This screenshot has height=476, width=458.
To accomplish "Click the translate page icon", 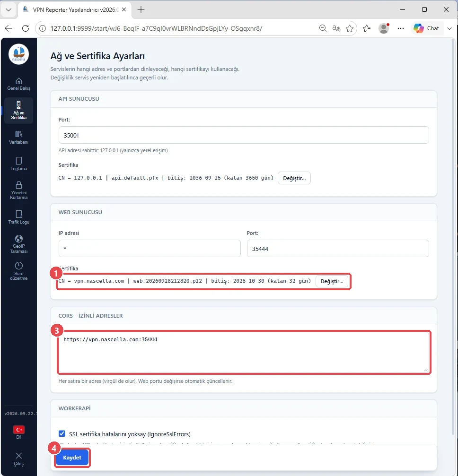I will click(x=336, y=28).
